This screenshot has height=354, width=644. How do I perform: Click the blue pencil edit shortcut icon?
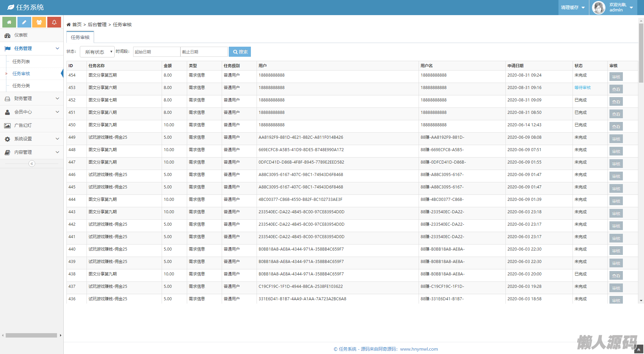coord(24,22)
